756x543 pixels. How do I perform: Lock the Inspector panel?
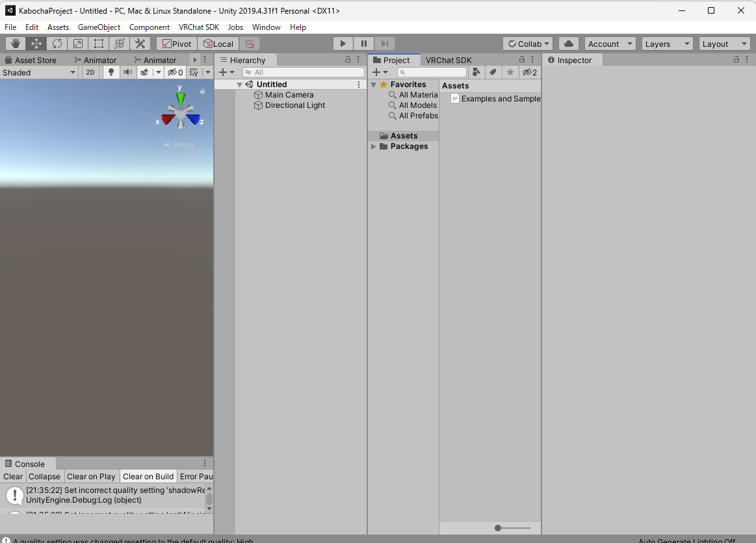pos(736,59)
